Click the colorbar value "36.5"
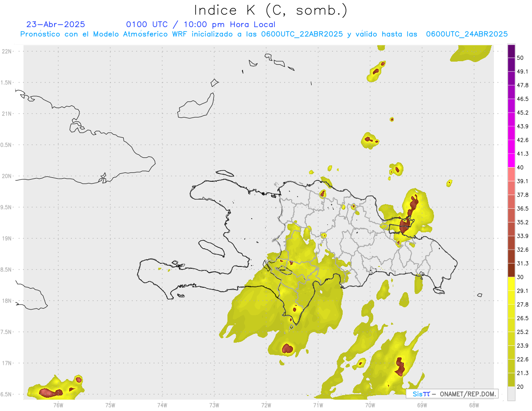The width and height of the screenshot is (532, 411). [x=522, y=208]
